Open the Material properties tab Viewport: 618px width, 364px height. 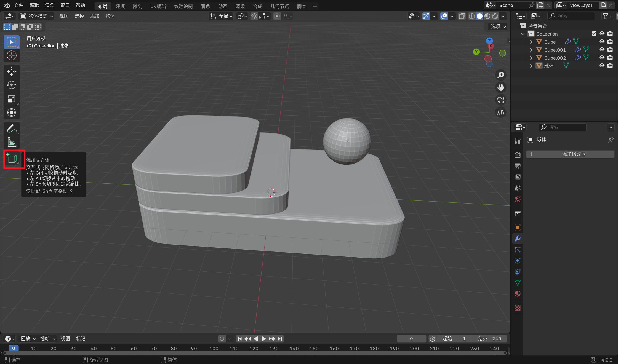click(517, 294)
